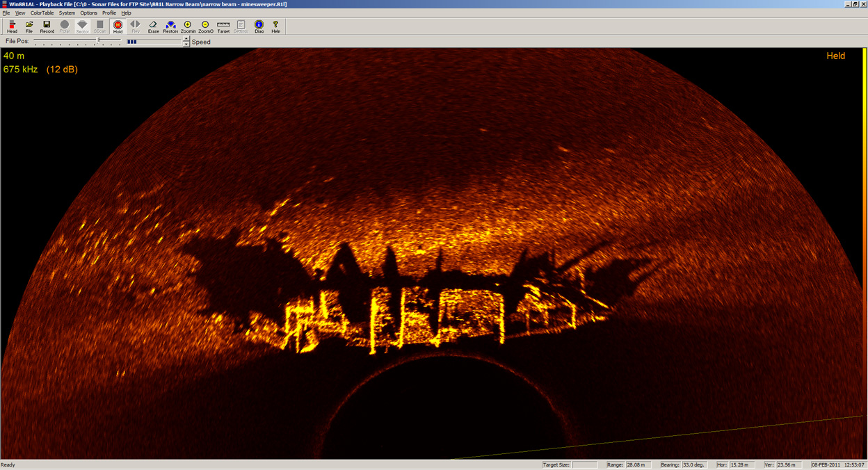Open the Options menu
This screenshot has height=470, width=868.
88,13
